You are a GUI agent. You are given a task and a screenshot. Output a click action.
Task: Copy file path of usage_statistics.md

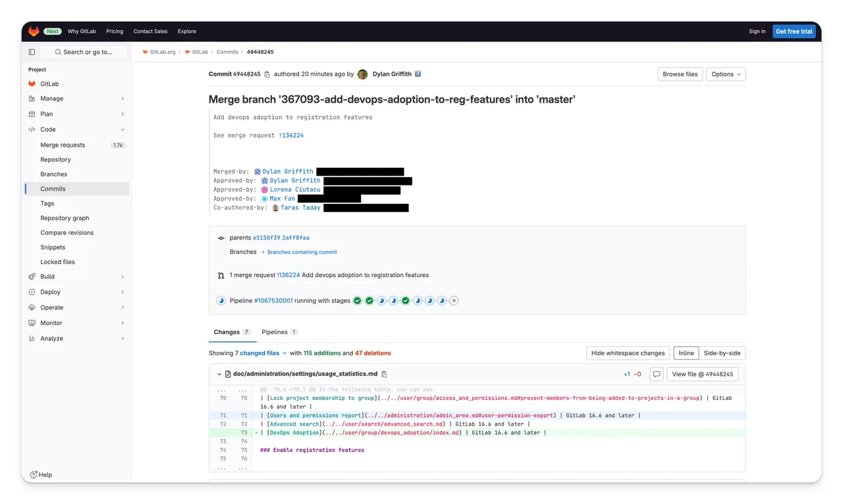point(384,374)
